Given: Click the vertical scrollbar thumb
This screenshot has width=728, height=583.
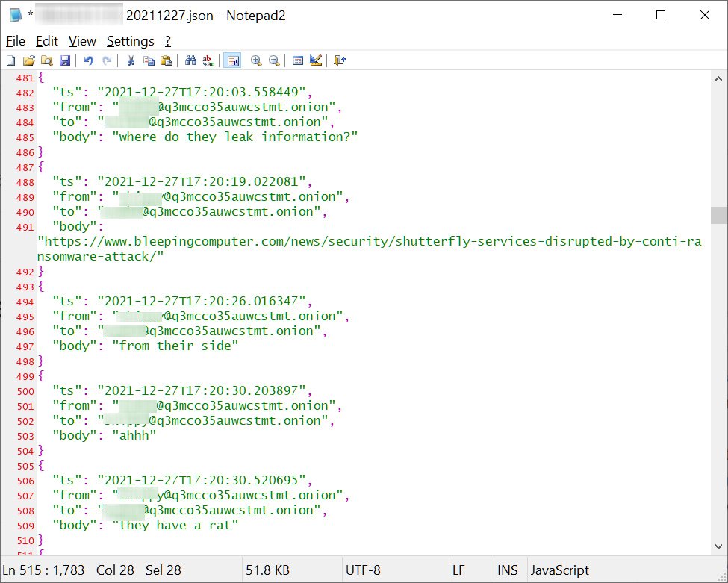Looking at the screenshot, I should tap(718, 216).
